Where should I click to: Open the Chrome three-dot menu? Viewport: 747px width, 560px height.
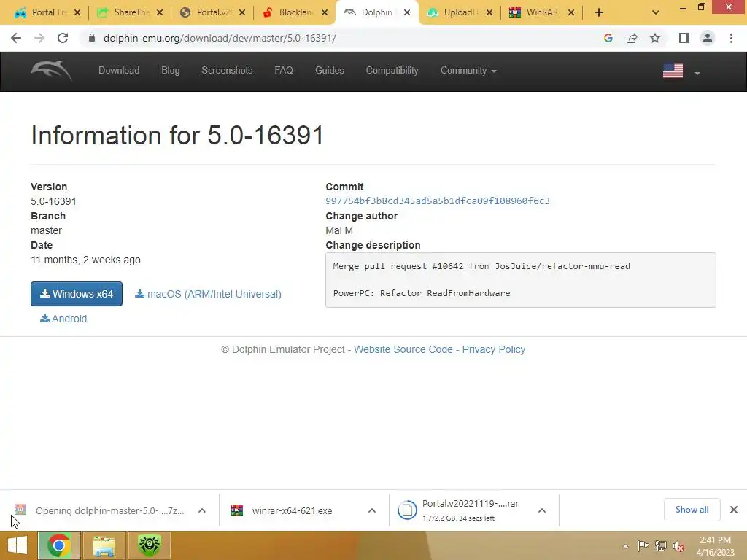coord(731,38)
